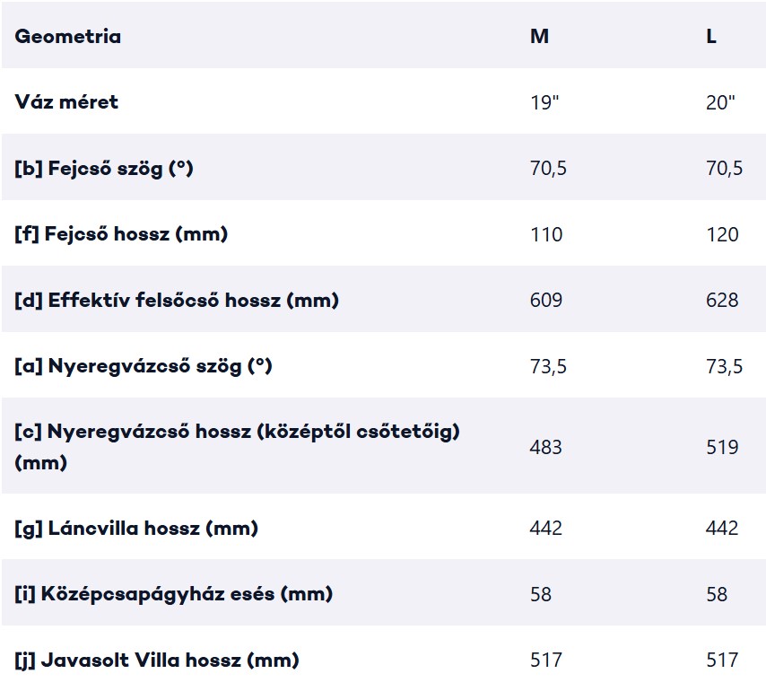Click the 20" frame size value
The width and height of the screenshot is (766, 700).
(x=720, y=102)
